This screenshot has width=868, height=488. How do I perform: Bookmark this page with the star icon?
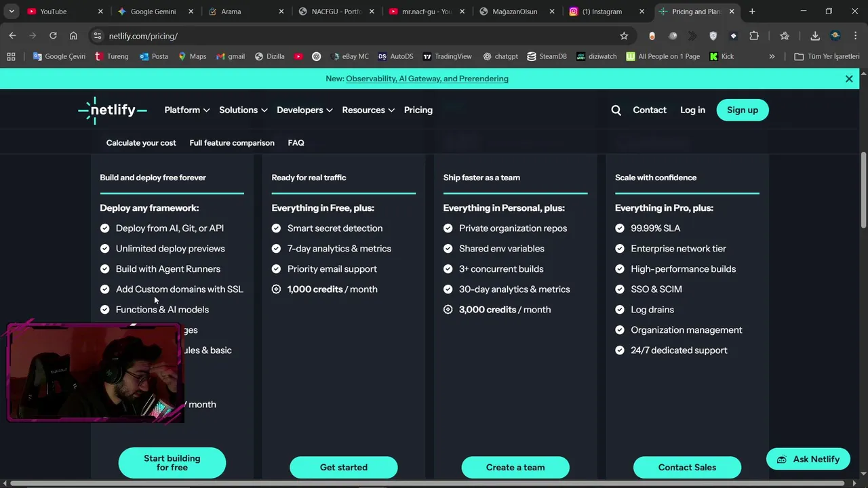coord(624,36)
